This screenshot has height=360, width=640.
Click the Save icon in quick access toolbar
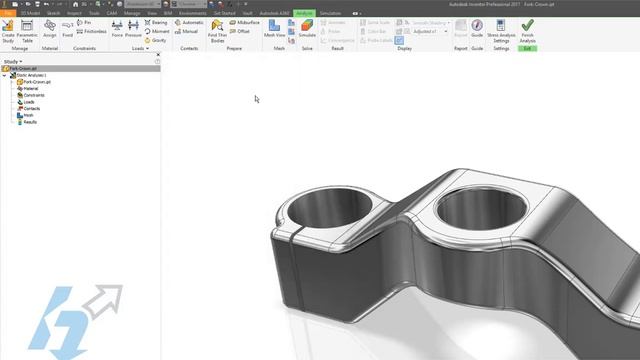point(37,4)
